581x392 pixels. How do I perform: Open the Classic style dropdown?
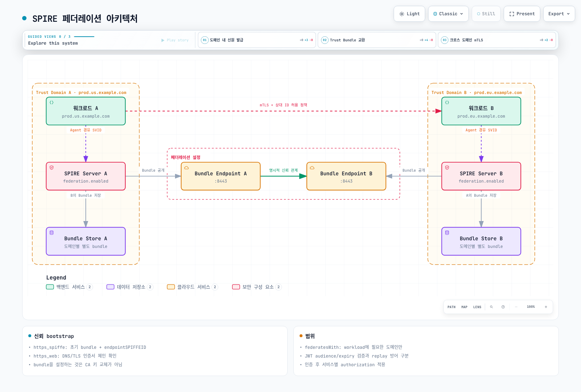click(448, 14)
